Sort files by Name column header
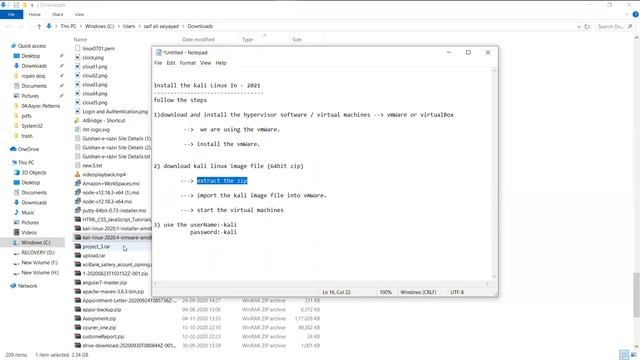 coord(80,40)
